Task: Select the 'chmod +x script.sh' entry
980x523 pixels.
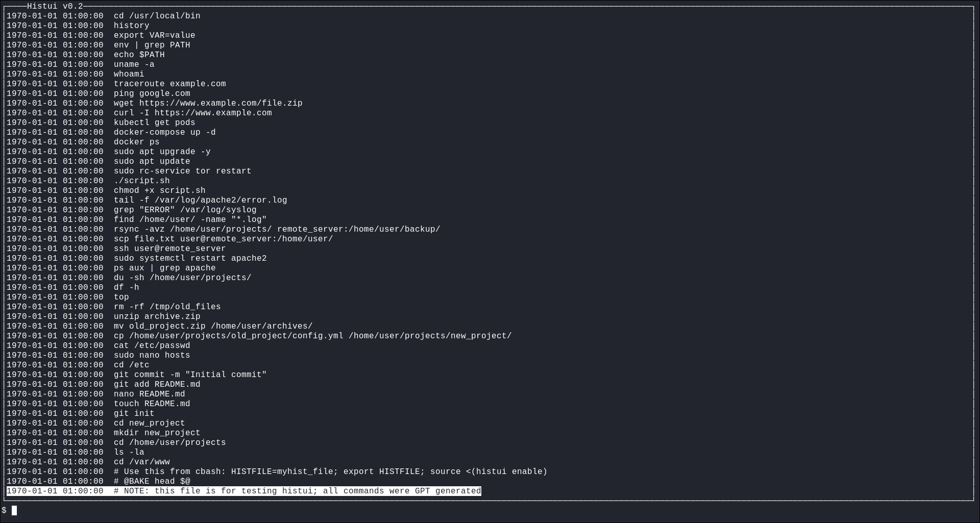Action: click(159, 190)
